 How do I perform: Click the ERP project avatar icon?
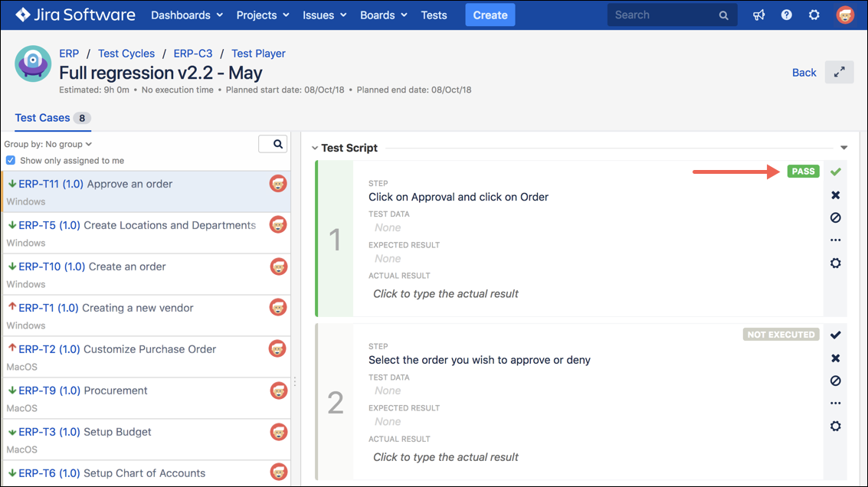point(33,64)
